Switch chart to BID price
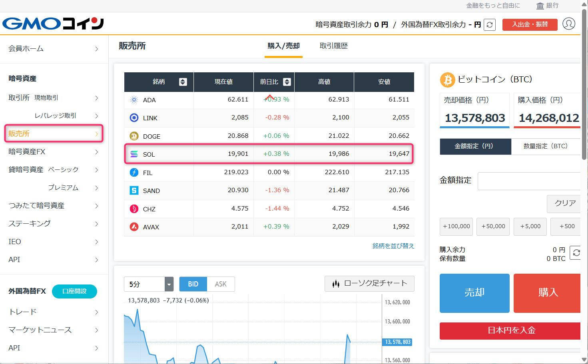The image size is (588, 364). click(x=193, y=284)
